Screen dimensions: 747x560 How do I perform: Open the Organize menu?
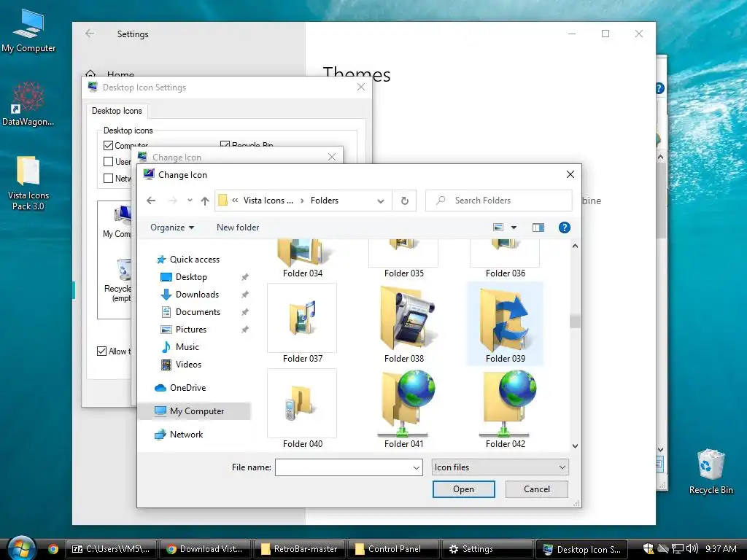point(172,227)
